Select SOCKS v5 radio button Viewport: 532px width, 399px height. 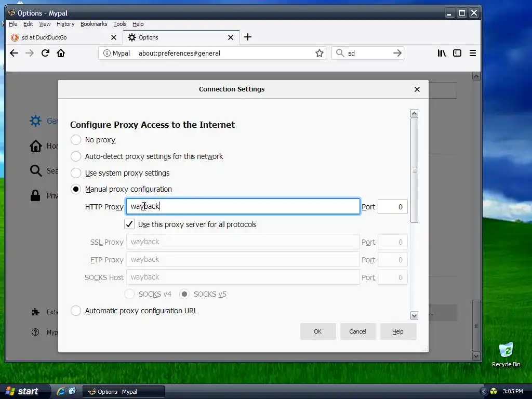click(184, 294)
